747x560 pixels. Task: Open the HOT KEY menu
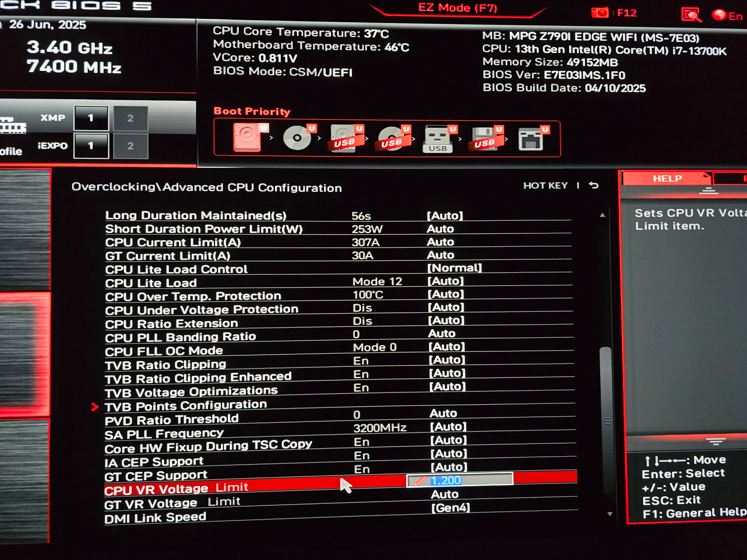click(x=545, y=186)
